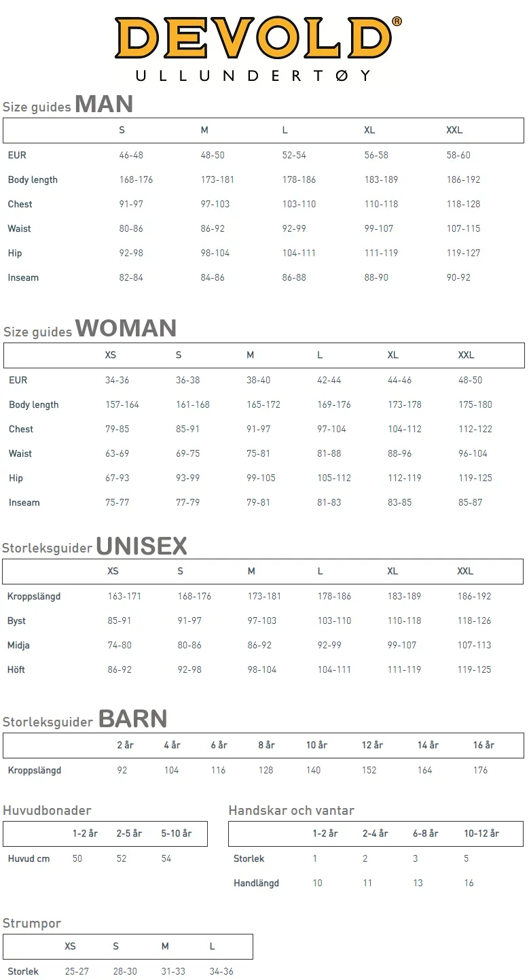Viewport: 529px width, 980px height.
Task: Click the BARN Storleksguider heading
Action: [85, 719]
